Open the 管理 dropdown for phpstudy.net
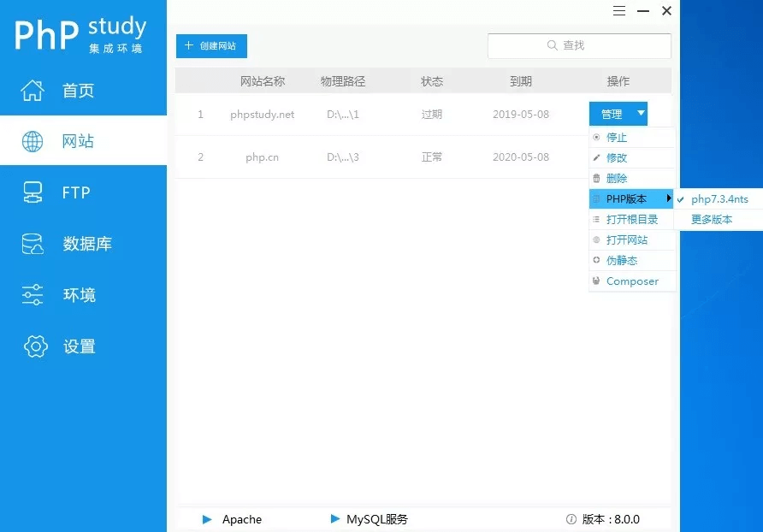Viewport: 763px width, 532px height. [618, 113]
